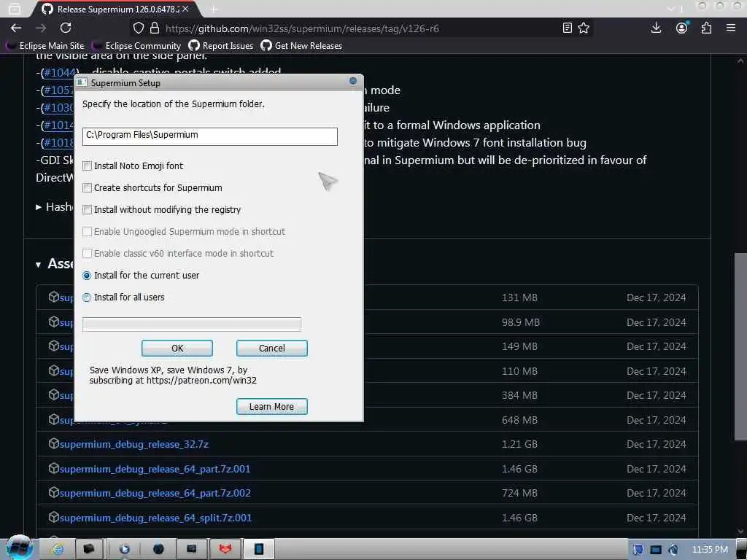Go back with the browser back arrow
Image resolution: width=747 pixels, height=560 pixels.
(16, 28)
